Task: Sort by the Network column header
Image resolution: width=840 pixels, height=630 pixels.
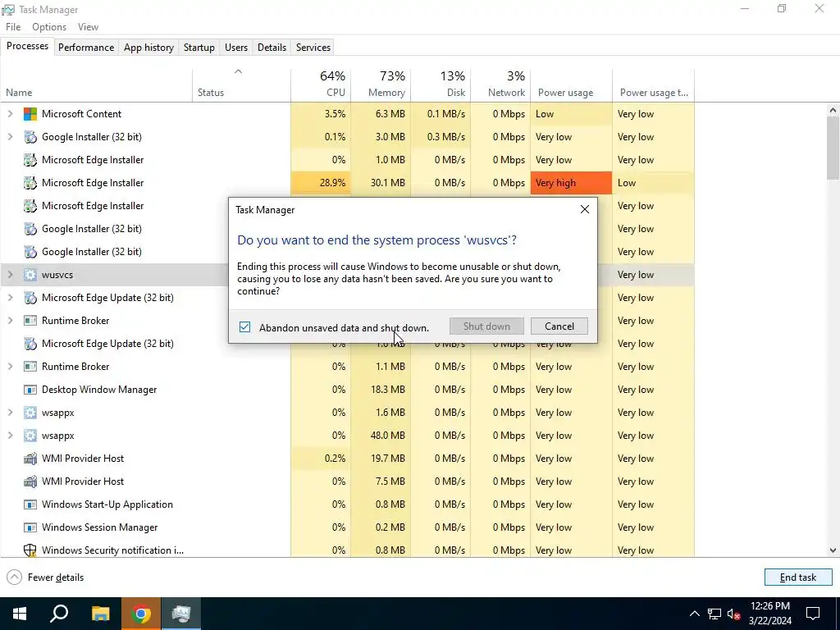Action: (501, 84)
